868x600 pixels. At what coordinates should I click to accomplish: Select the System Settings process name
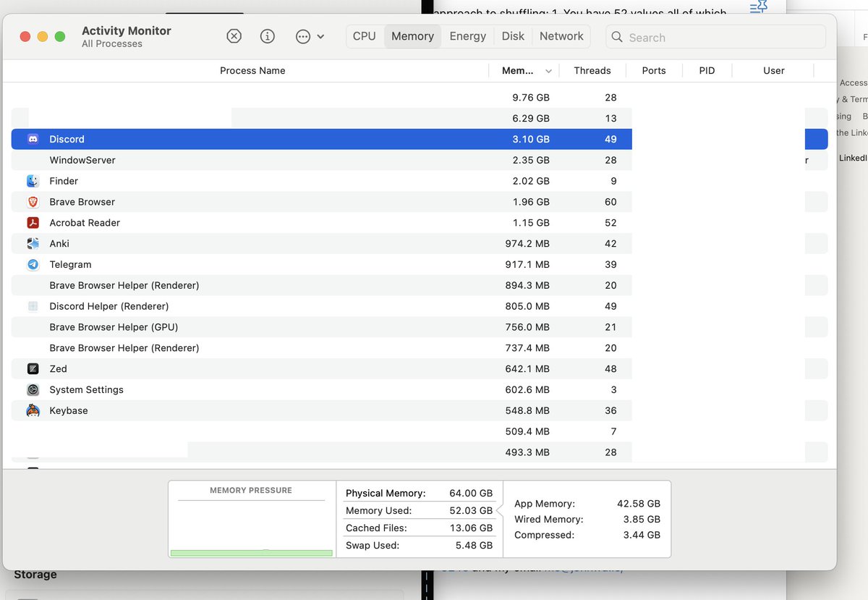86,390
